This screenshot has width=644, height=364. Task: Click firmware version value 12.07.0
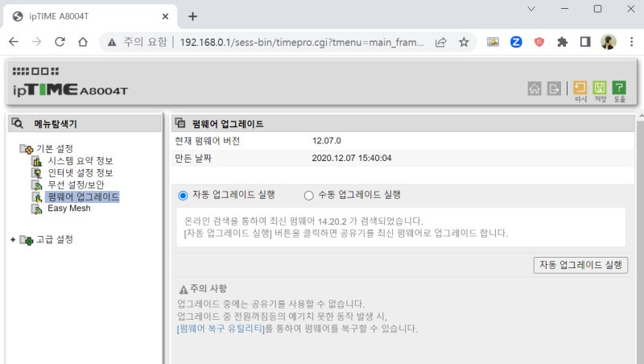(x=327, y=141)
